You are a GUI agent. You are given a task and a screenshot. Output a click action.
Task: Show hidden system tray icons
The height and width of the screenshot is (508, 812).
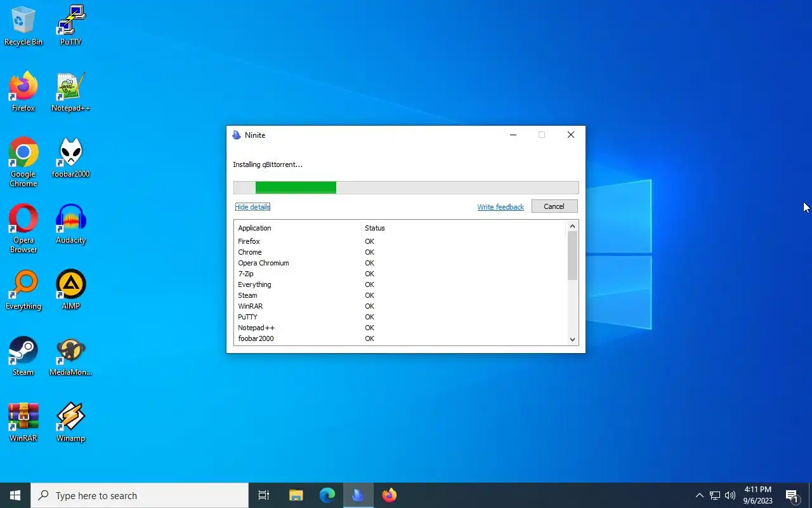[x=699, y=495]
